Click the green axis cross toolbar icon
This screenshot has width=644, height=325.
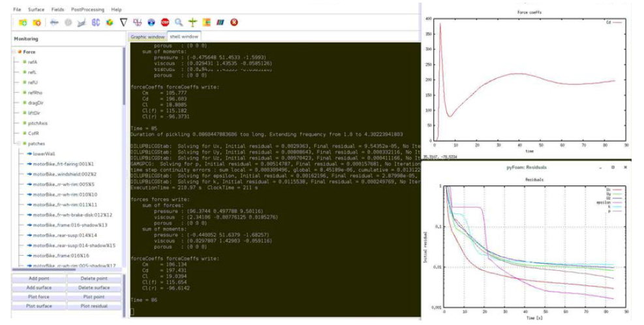coord(192,22)
